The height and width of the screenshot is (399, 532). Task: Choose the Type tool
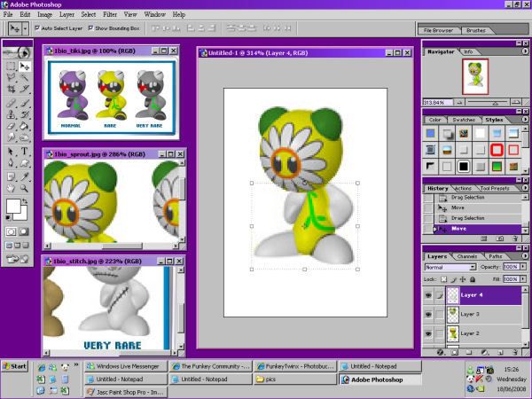pyautogui.click(x=24, y=152)
